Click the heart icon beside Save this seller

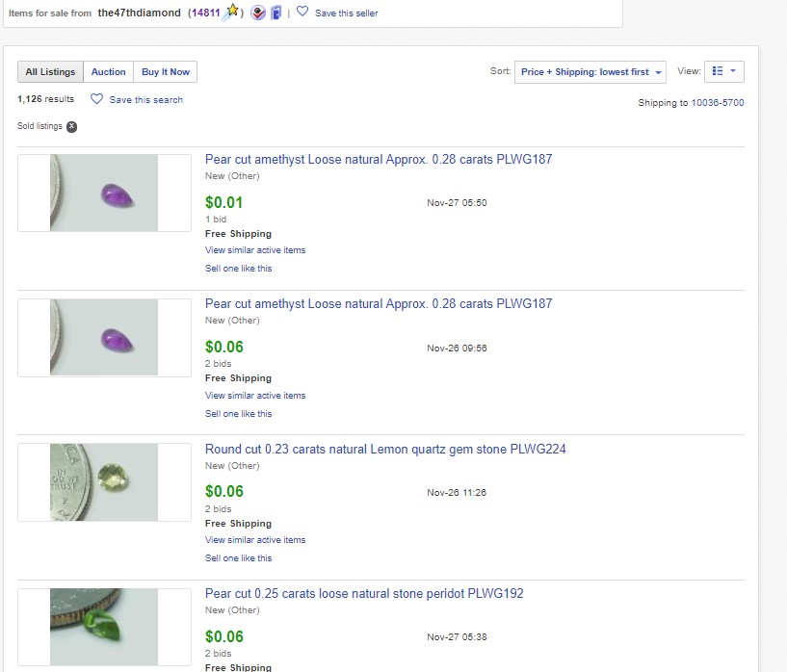pyautogui.click(x=302, y=11)
